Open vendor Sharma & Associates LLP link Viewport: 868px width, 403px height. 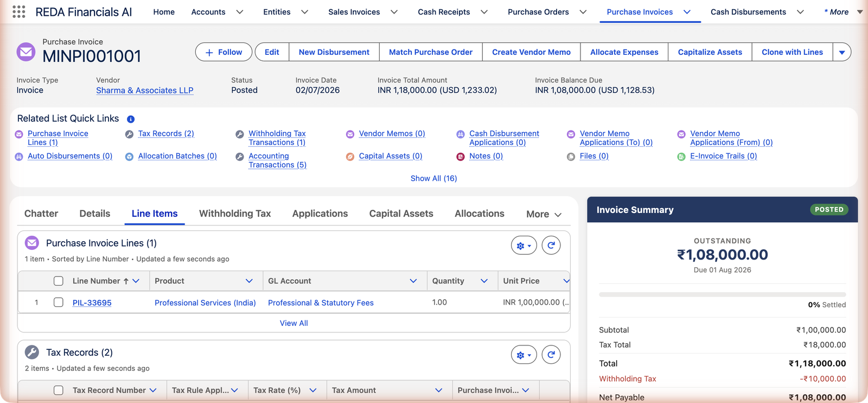tap(145, 90)
